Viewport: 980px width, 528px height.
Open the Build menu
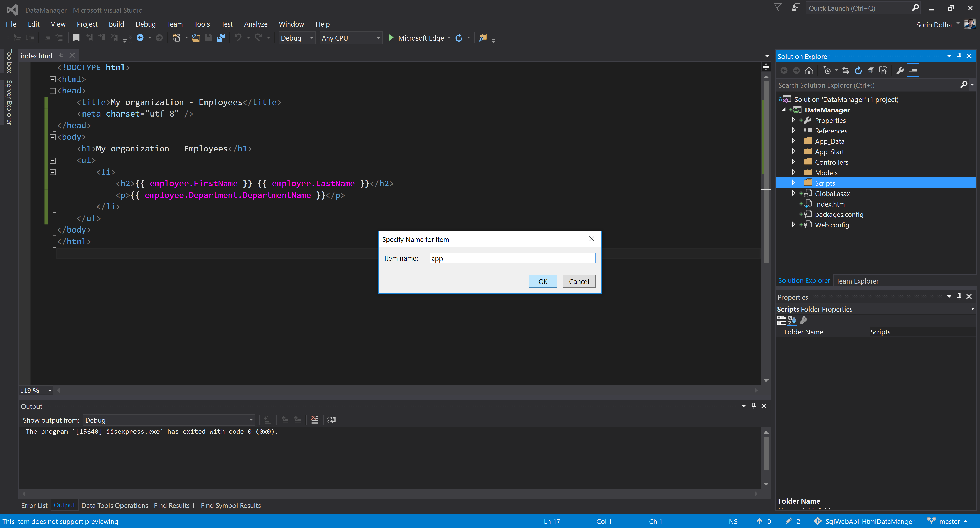(116, 24)
